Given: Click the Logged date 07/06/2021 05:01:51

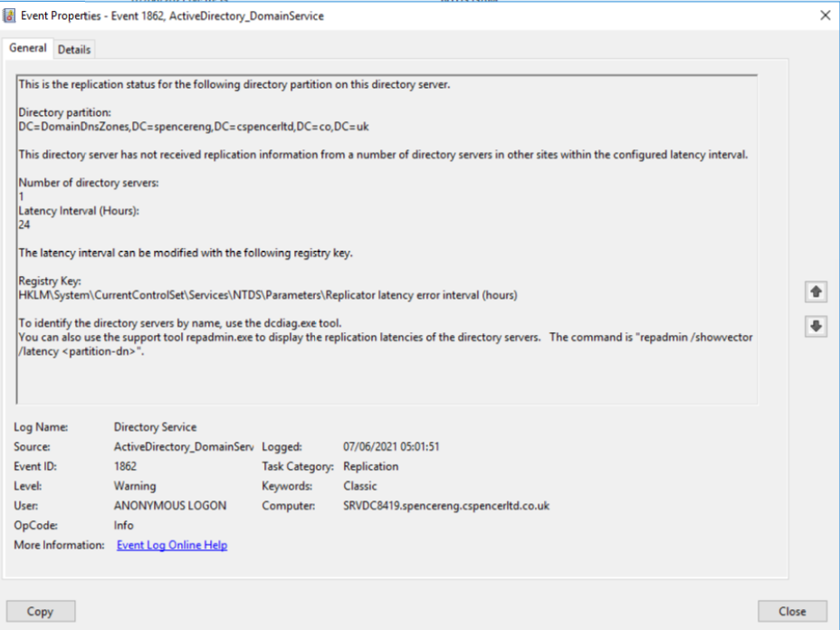Looking at the screenshot, I should tap(391, 447).
